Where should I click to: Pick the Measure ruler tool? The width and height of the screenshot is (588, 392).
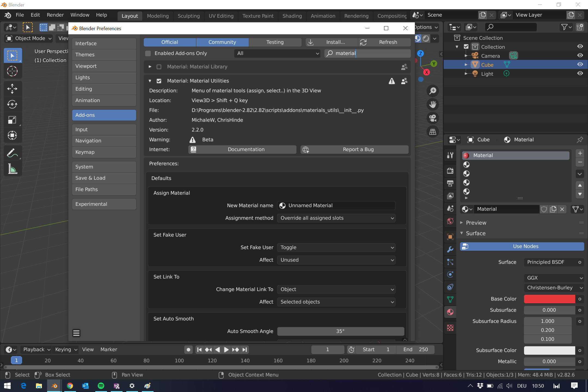point(12,169)
